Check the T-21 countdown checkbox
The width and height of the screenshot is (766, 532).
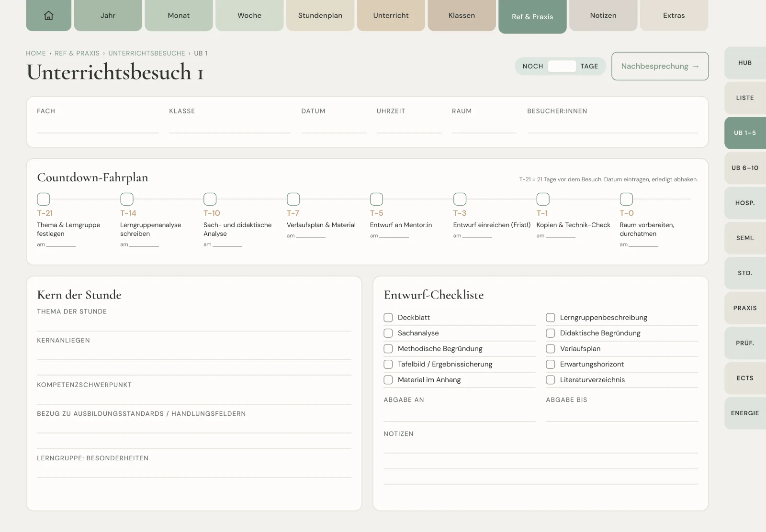pos(44,199)
